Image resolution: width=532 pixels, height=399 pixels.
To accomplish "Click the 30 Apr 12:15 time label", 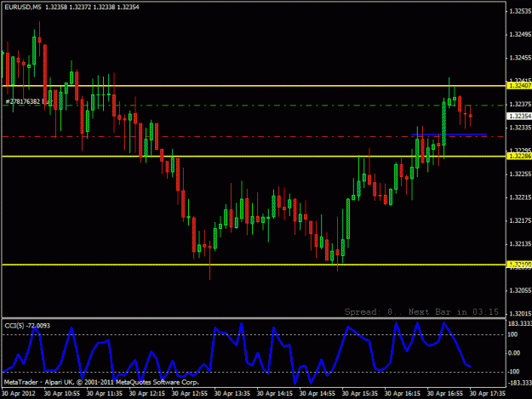I will coord(147,394).
